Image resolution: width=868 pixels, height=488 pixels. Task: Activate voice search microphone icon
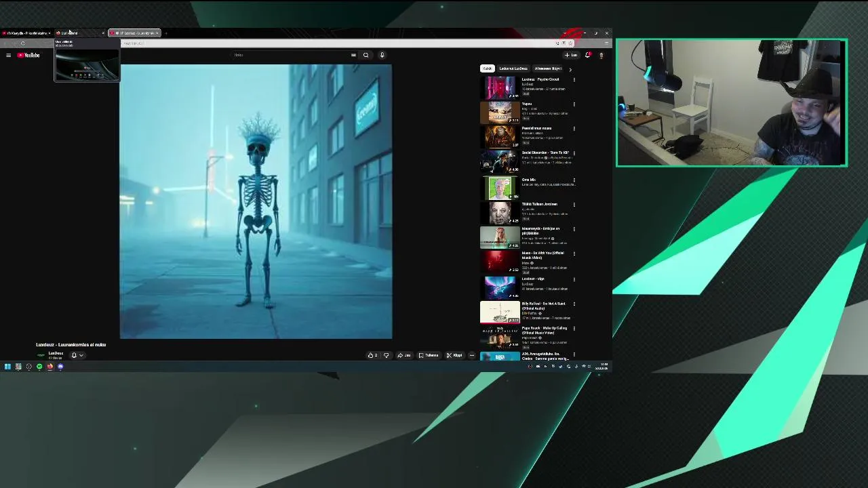coord(382,55)
